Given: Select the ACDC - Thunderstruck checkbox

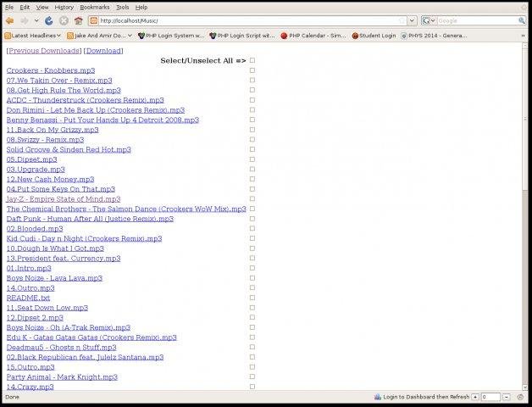Looking at the screenshot, I should tap(252, 100).
